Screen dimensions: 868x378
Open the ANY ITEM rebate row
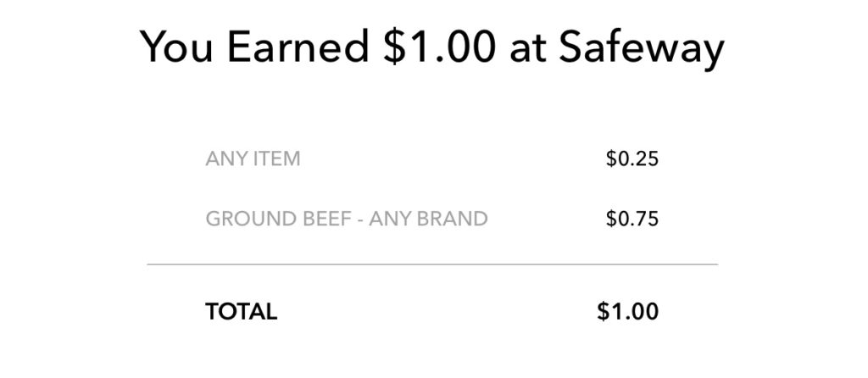(432, 158)
